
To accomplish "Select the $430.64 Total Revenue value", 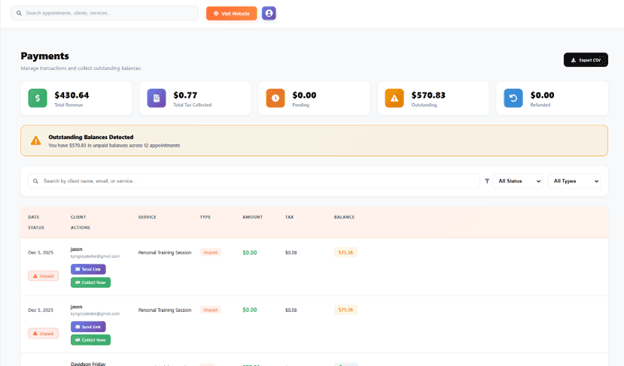I will (x=72, y=95).
